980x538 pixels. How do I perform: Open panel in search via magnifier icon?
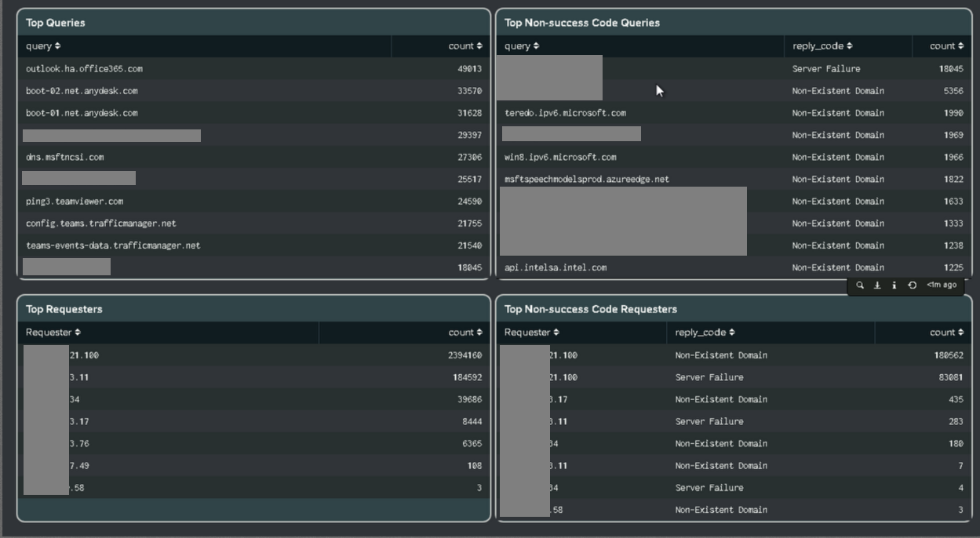coord(860,285)
